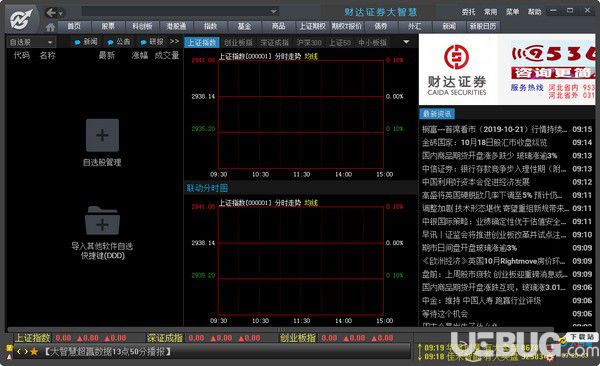Open the home house icon
This screenshot has width=600, height=366.
[x=50, y=27]
